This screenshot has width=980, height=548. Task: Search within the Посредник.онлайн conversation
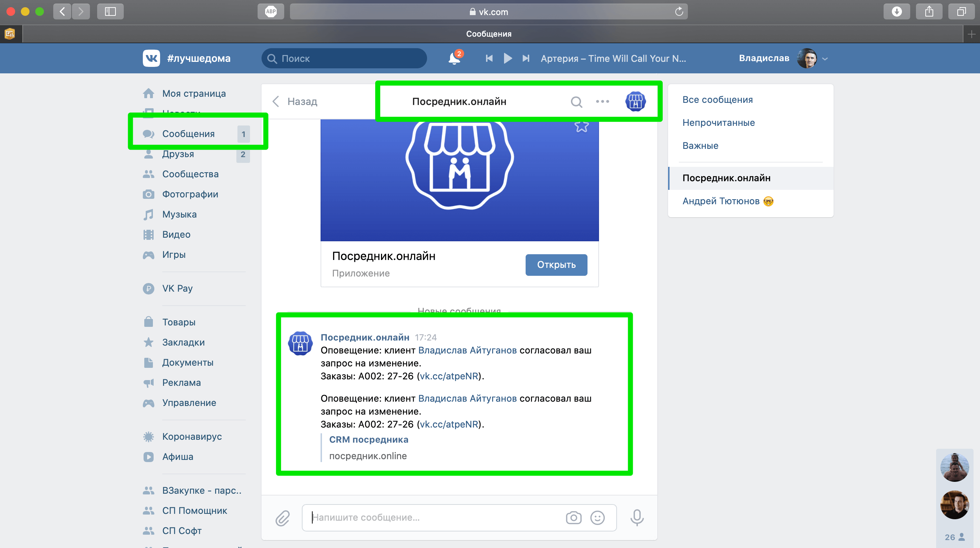tap(576, 101)
